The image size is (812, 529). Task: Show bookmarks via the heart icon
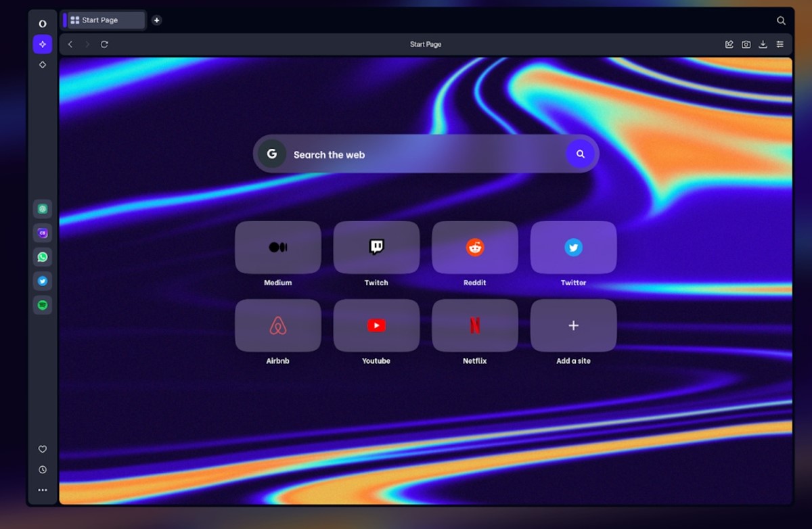tap(43, 449)
